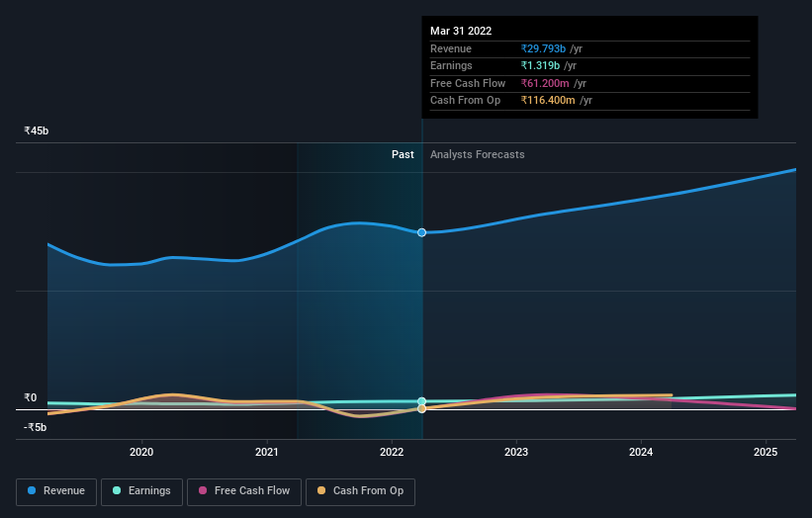
Task: Click the teal Earnings data point marker
Action: (421, 401)
